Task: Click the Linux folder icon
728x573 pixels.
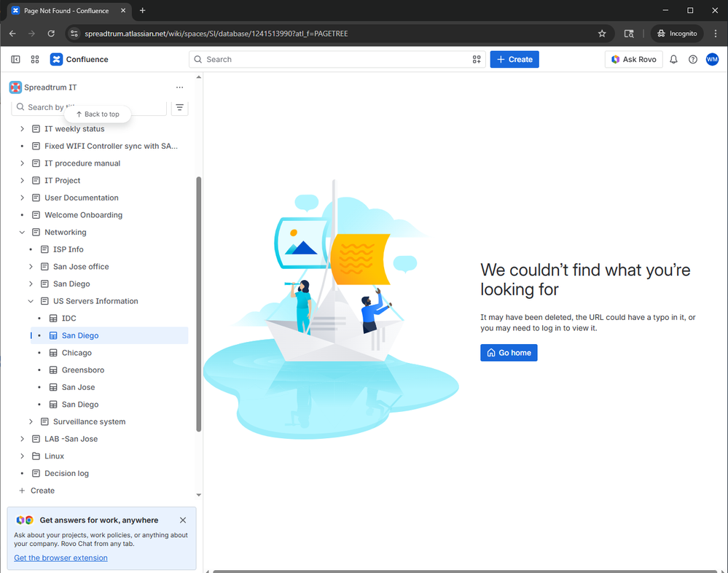Action: (x=36, y=456)
